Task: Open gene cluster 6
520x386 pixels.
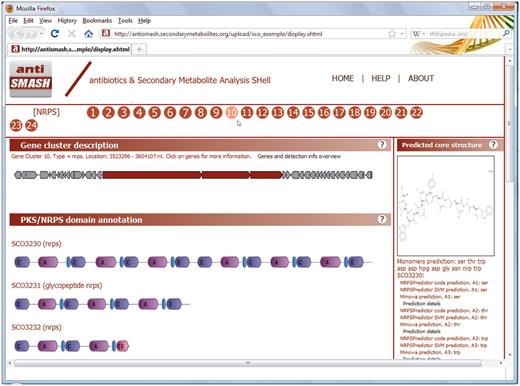Action: (170, 113)
